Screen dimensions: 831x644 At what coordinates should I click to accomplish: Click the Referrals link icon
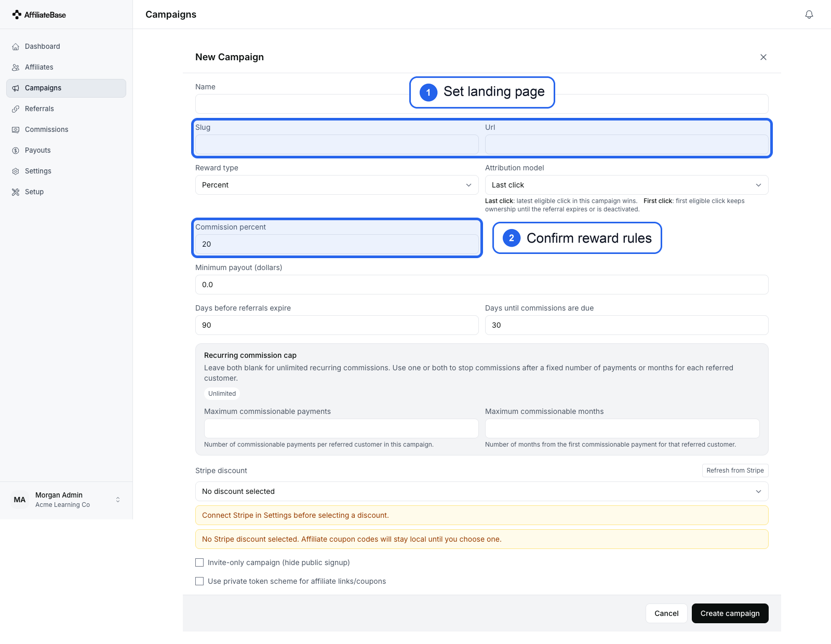[16, 109]
